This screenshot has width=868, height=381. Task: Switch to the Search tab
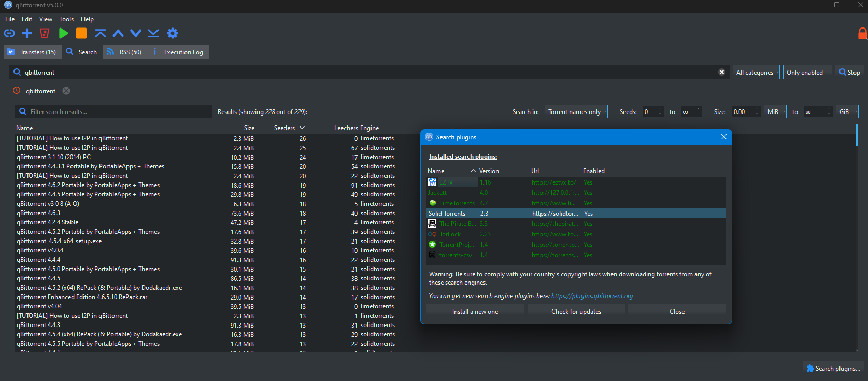[82, 52]
